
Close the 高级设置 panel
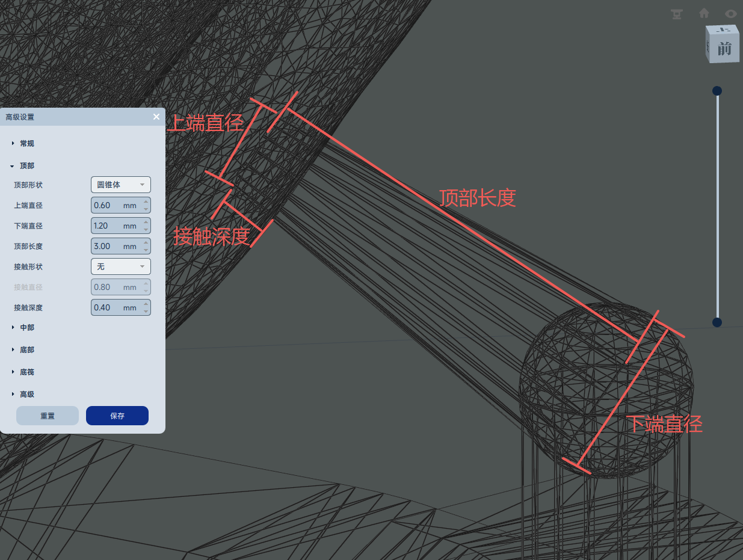pos(156,117)
